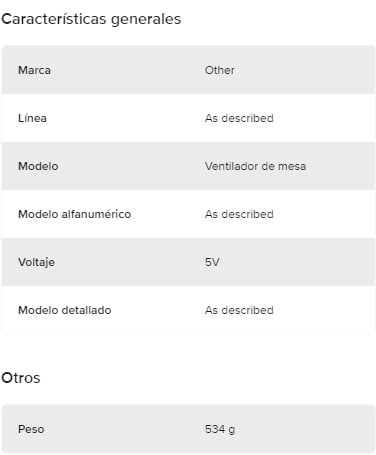Click the Ventilador de mesa value
Viewport: 376px width, 455px height.
pyautogui.click(x=255, y=166)
